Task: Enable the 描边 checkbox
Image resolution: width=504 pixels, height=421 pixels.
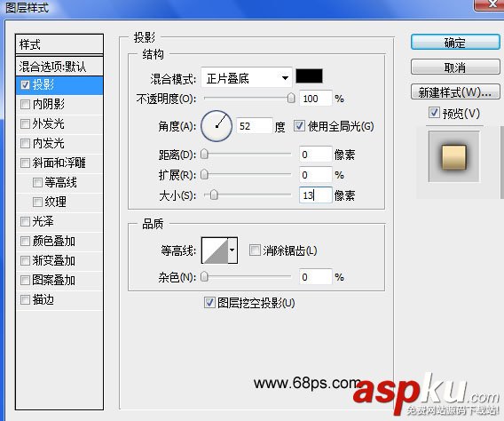Action: point(25,300)
